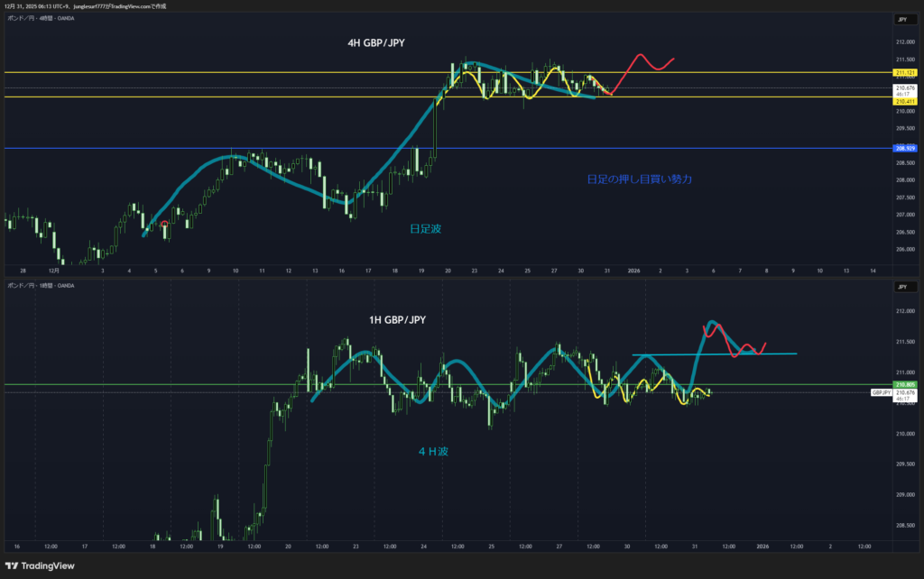Image resolution: width=924 pixels, height=579 pixels.
Task: Click the JPY currency button on upper chart
Action: coord(901,19)
